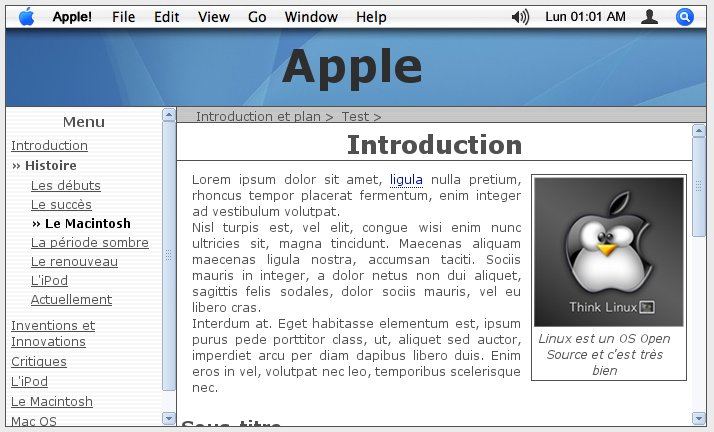Viewport: 714px width, 432px height.
Task: Open the blue Spotlight search icon
Action: coord(684,17)
